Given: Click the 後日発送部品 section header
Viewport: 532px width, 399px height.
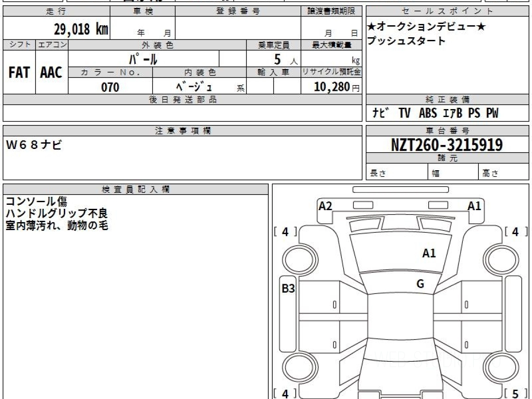Looking at the screenshot, I should [183, 100].
